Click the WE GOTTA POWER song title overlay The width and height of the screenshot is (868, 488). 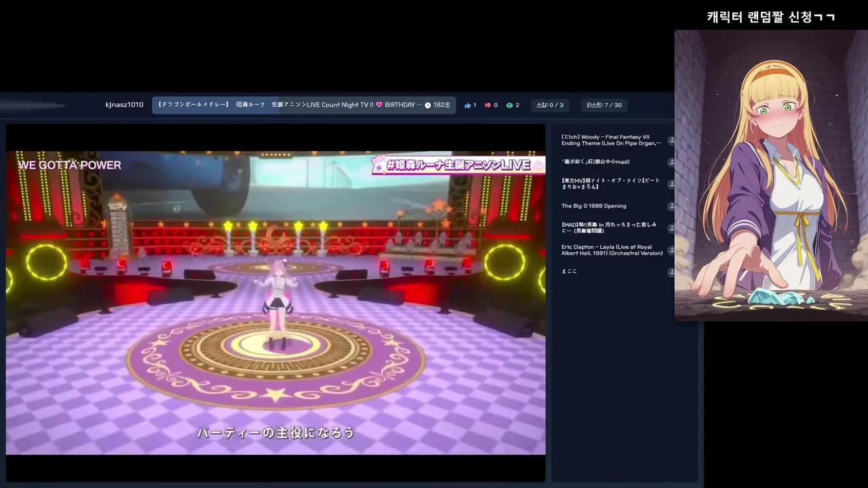click(70, 165)
